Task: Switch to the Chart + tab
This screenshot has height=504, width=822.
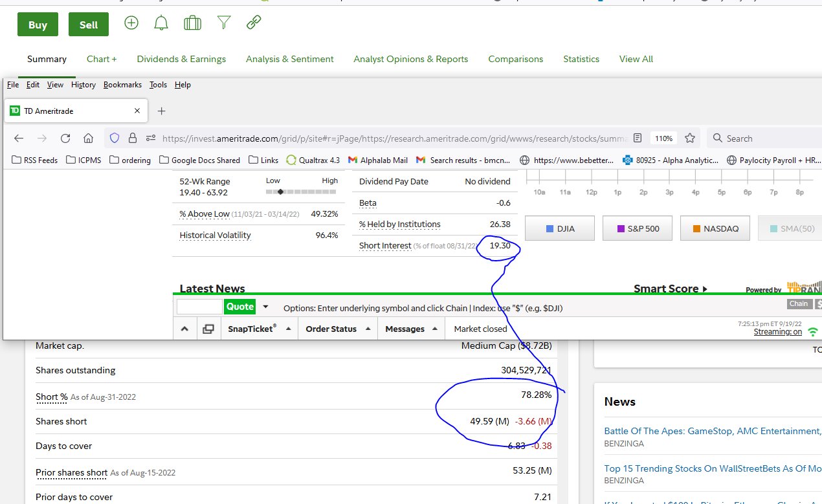Action: click(x=102, y=59)
